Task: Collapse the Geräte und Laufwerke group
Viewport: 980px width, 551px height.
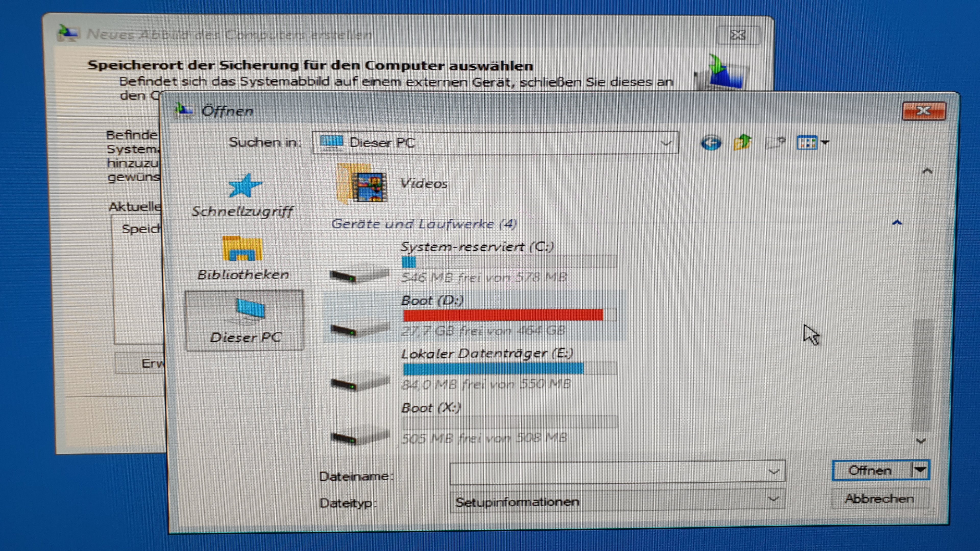Action: click(x=897, y=223)
